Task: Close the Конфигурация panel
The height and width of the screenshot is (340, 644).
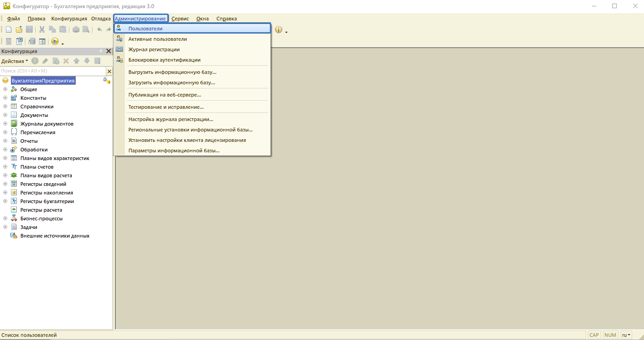Action: (x=108, y=51)
